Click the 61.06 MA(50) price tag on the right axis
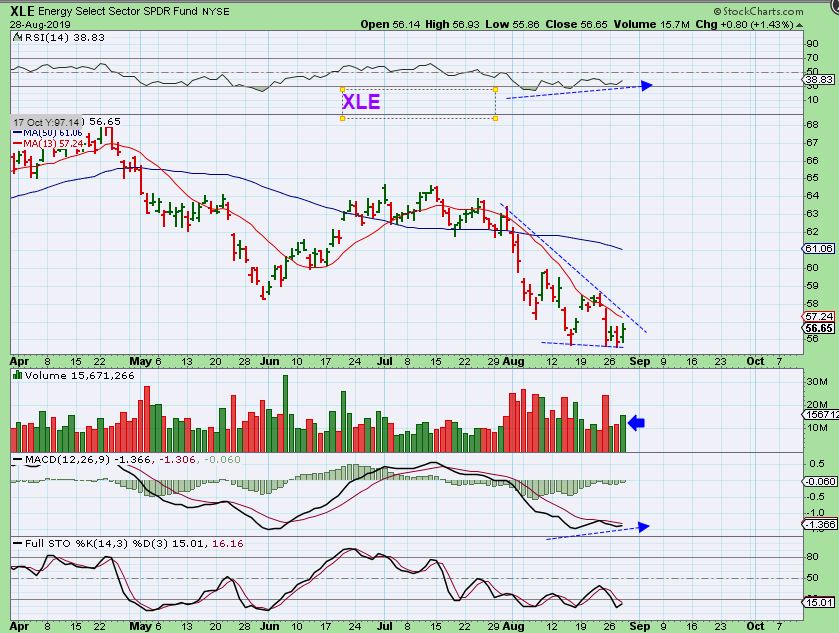 point(818,248)
